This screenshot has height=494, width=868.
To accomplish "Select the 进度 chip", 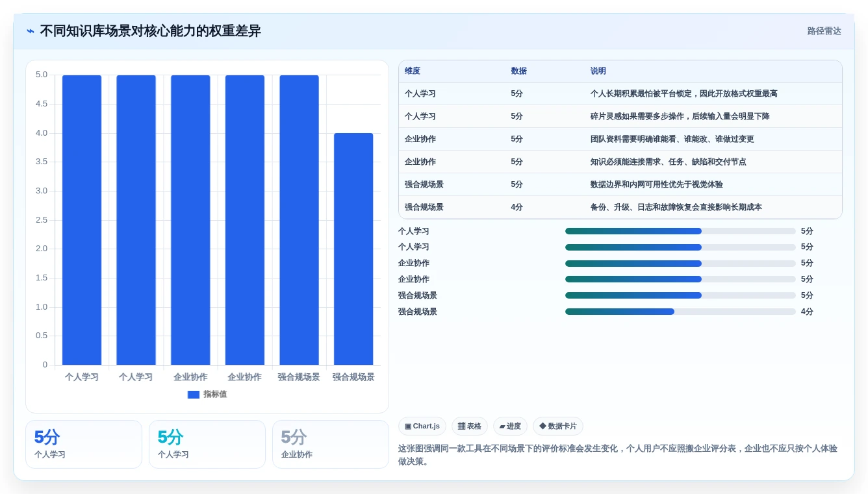I will (x=510, y=426).
